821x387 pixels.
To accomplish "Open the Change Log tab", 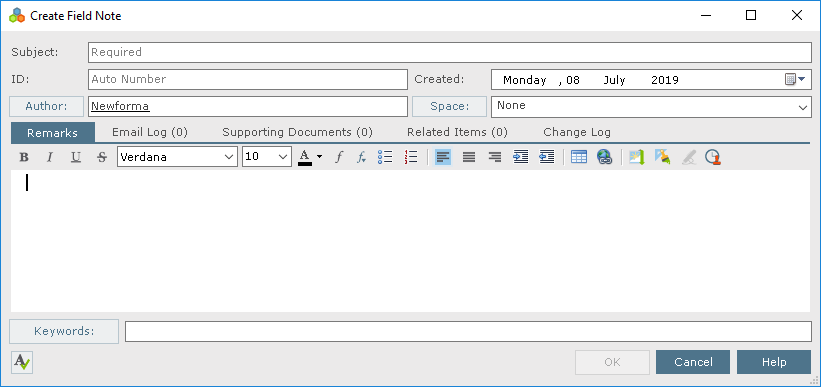I will point(577,132).
